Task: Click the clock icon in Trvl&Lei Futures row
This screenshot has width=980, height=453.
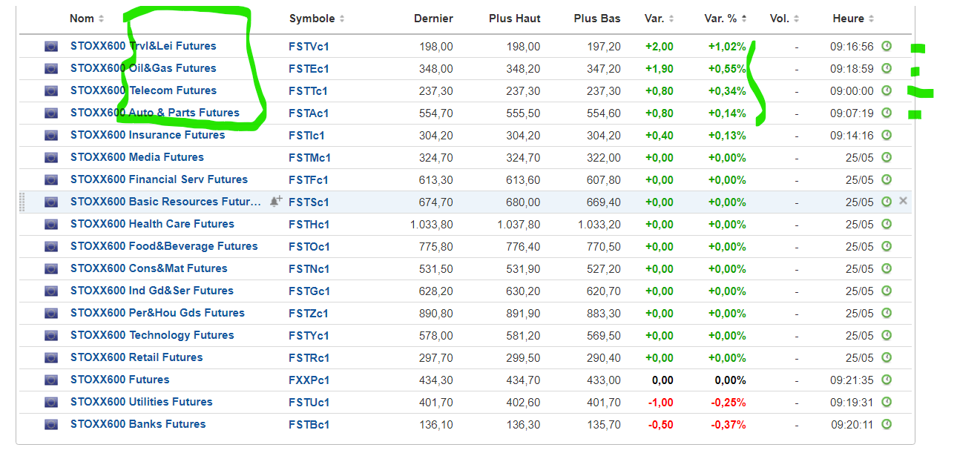Action: 886,46
